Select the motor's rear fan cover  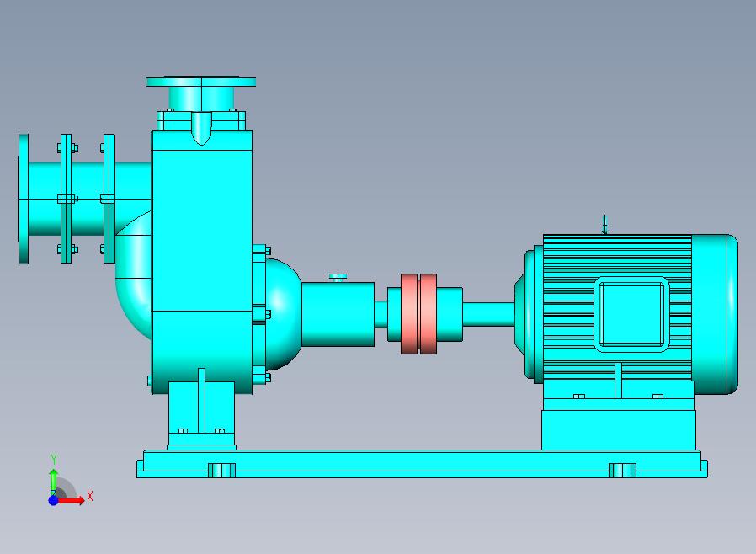715,314
